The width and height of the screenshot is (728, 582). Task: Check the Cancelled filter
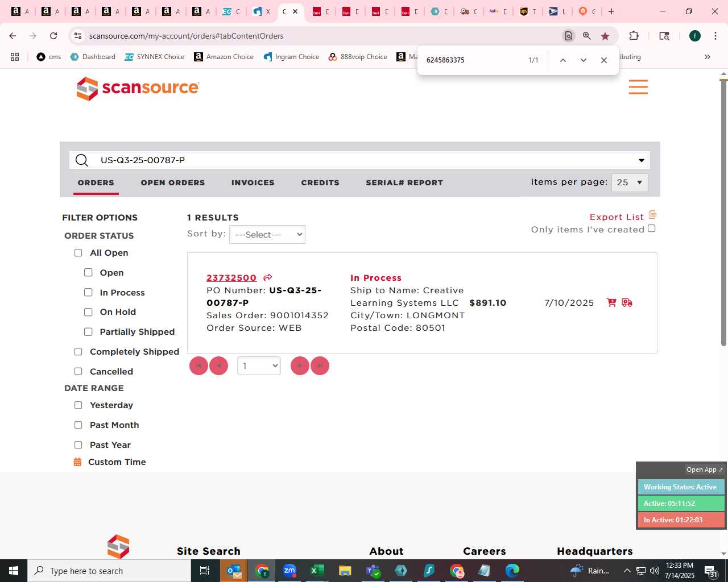(x=78, y=372)
